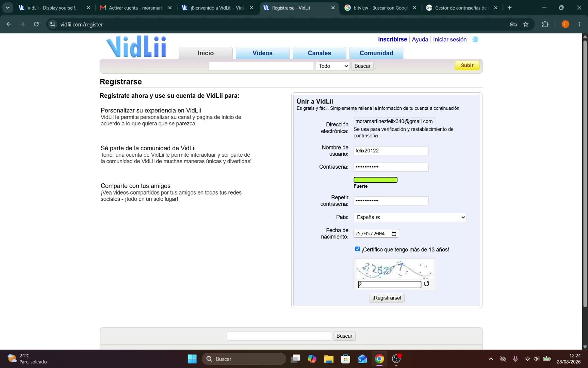
Task: Open the Chrome profile avatar
Action: tap(565, 24)
